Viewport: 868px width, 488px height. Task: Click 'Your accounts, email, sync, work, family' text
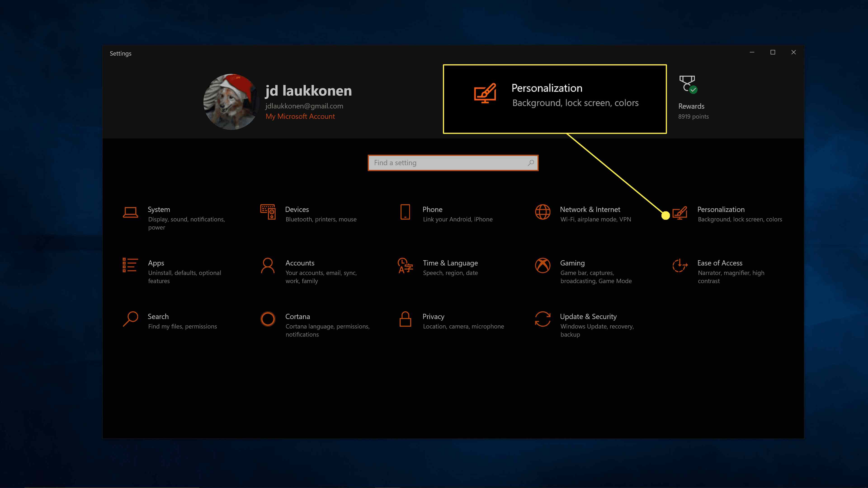(x=321, y=277)
